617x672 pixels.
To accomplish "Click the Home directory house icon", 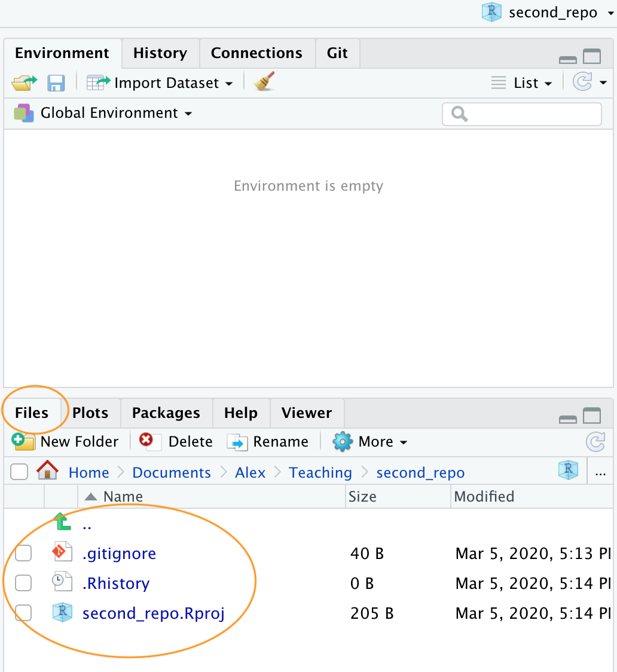I will [x=47, y=472].
